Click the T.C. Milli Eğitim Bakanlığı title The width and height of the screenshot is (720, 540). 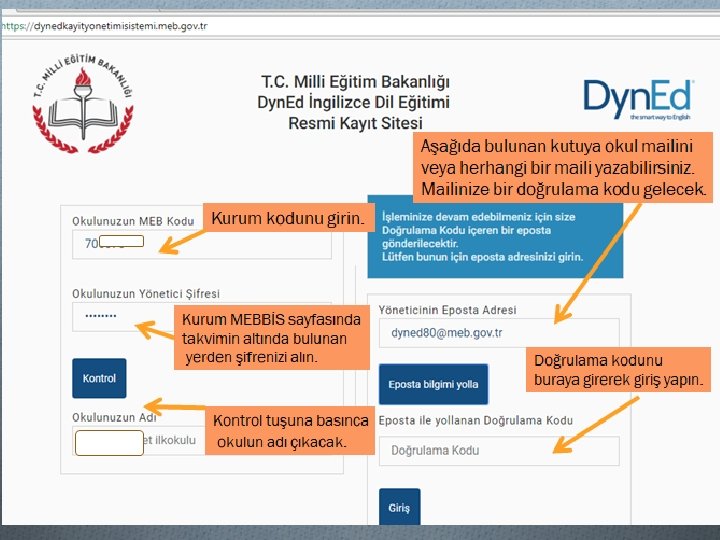pyautogui.click(x=355, y=82)
